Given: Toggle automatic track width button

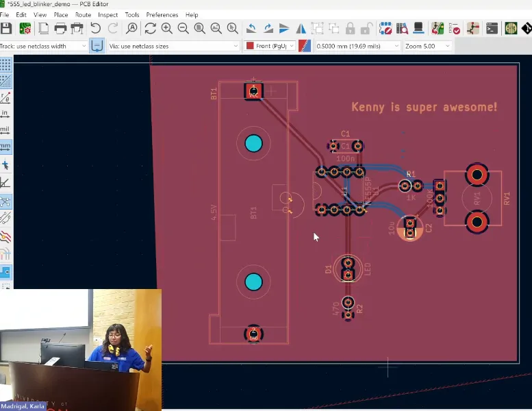Looking at the screenshot, I should (97, 46).
